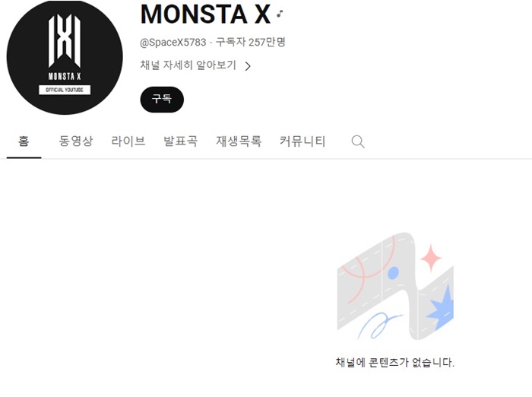
Task: Click the MONSTA X channel avatar
Action: (65, 56)
